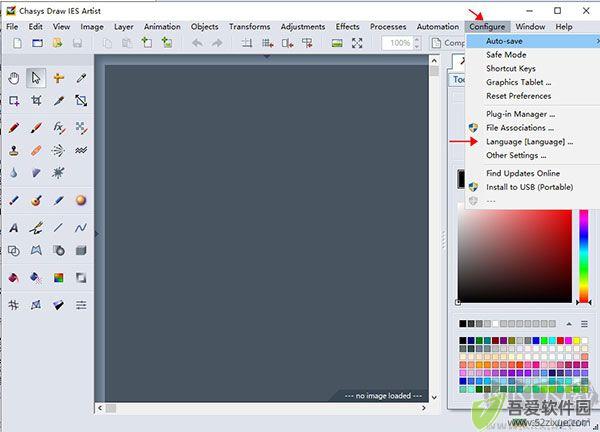Select the fx effects brush tool
The image size is (600, 432).
58,127
